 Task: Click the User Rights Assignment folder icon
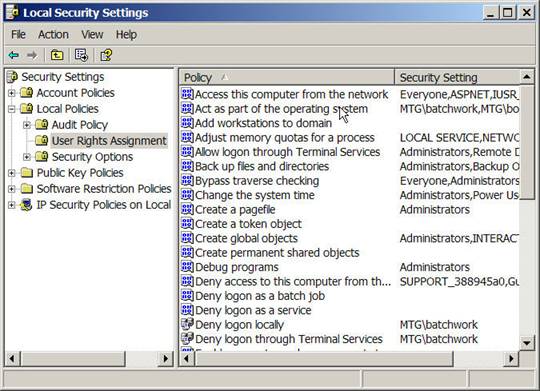pyautogui.click(x=42, y=141)
